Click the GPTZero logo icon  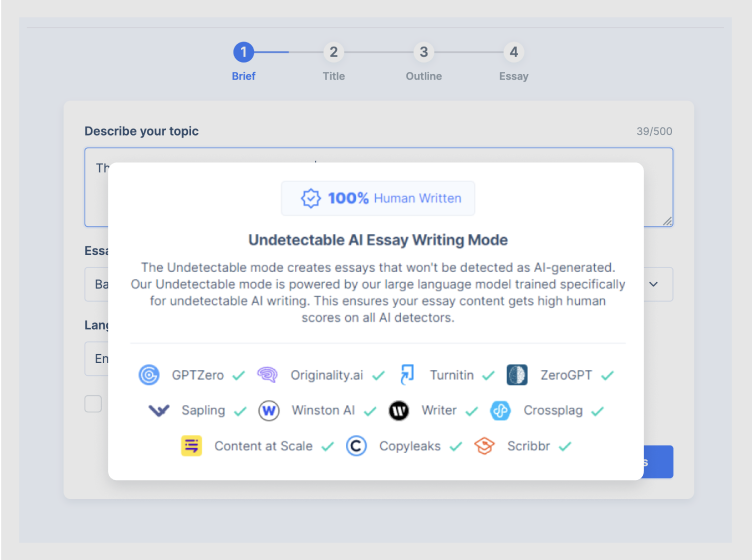(x=149, y=375)
